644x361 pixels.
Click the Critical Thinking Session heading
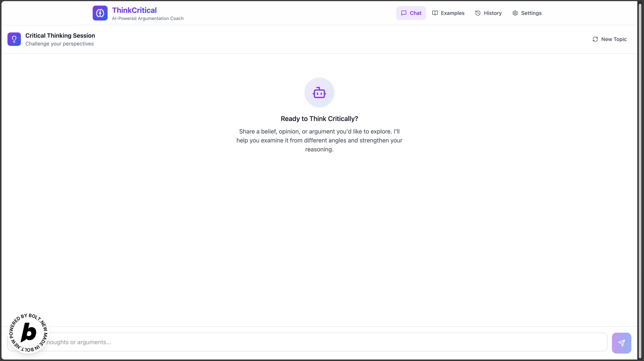[60, 35]
